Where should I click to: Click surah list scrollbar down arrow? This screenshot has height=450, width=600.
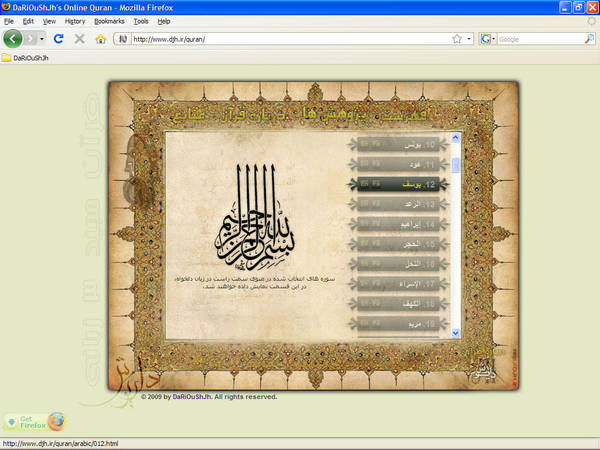pos(455,333)
